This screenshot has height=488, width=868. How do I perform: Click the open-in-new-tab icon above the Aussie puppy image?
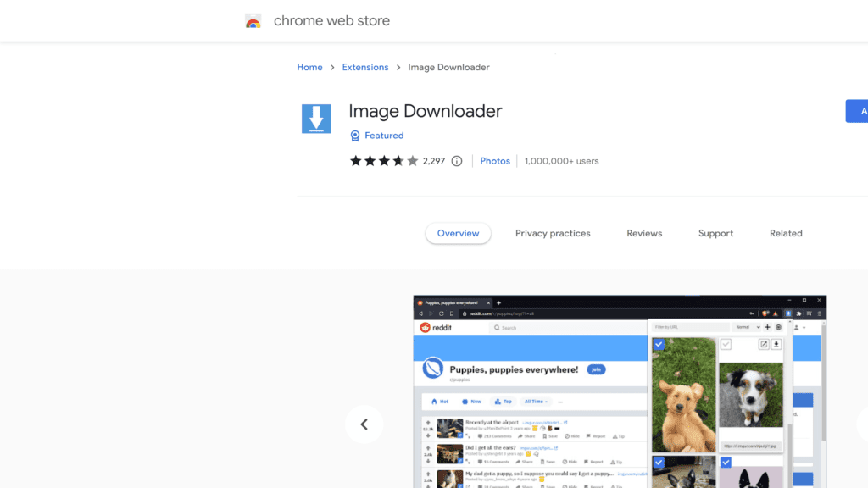pyautogui.click(x=764, y=344)
